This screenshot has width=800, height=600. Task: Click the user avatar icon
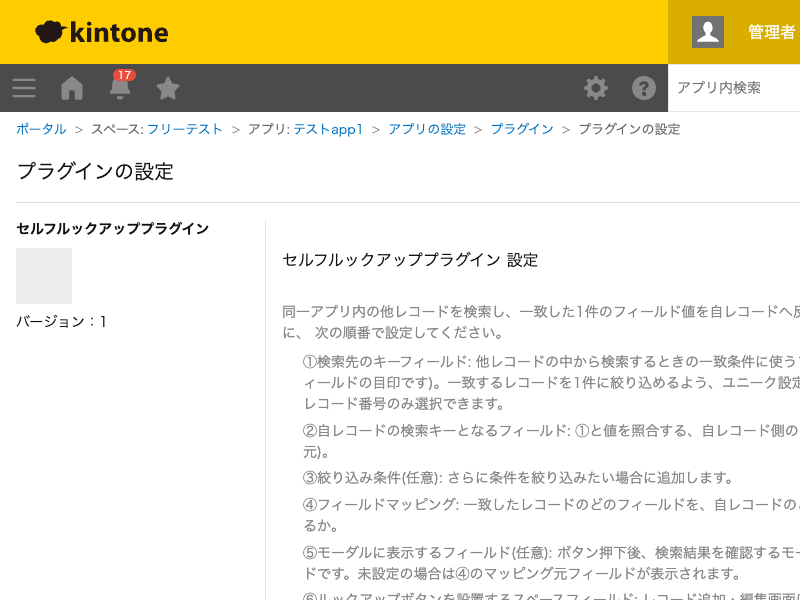tap(708, 32)
